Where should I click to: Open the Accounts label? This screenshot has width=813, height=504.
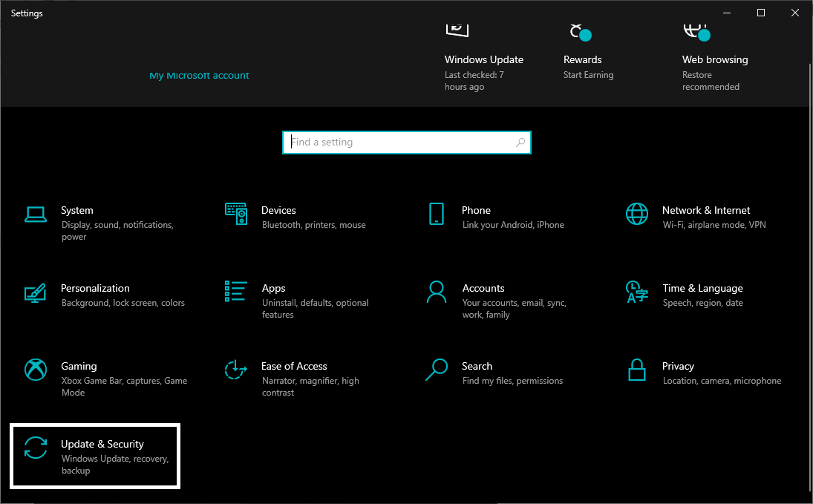483,288
